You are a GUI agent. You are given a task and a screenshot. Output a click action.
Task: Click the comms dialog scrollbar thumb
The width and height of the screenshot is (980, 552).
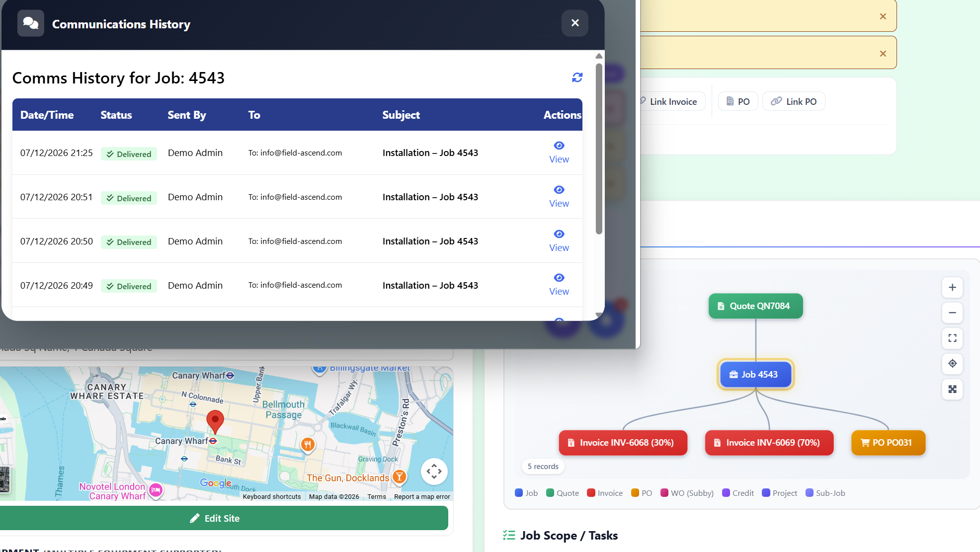coord(599,149)
